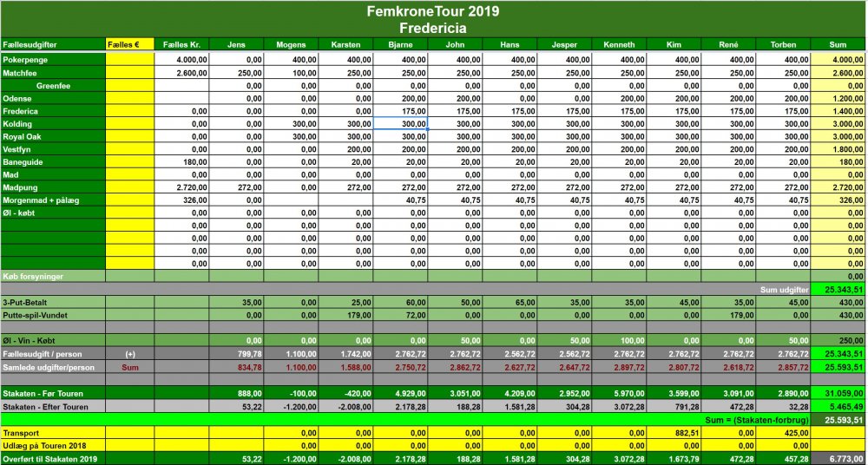Screen dimensions: 868x465
Task: Select the John column header
Action: click(455, 44)
